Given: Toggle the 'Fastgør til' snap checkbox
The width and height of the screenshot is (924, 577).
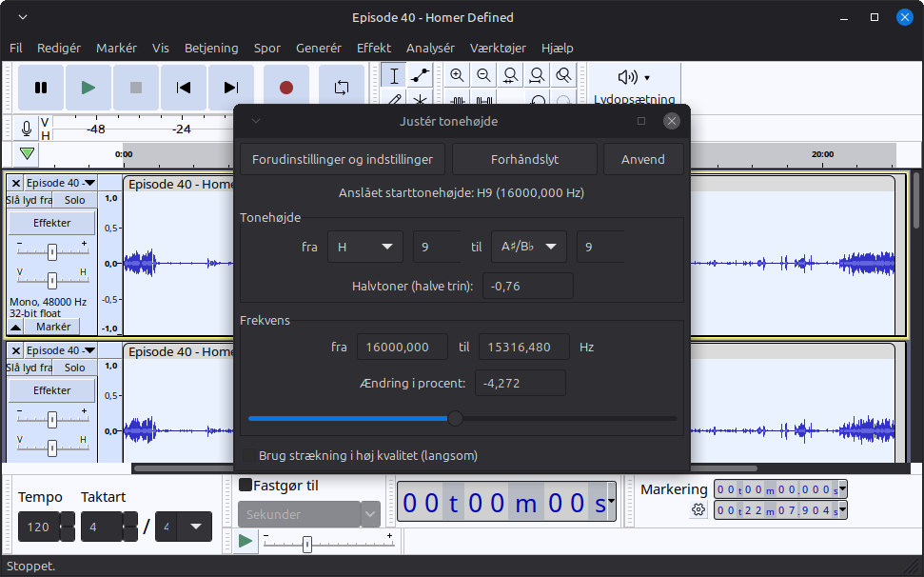Looking at the screenshot, I should tap(246, 486).
